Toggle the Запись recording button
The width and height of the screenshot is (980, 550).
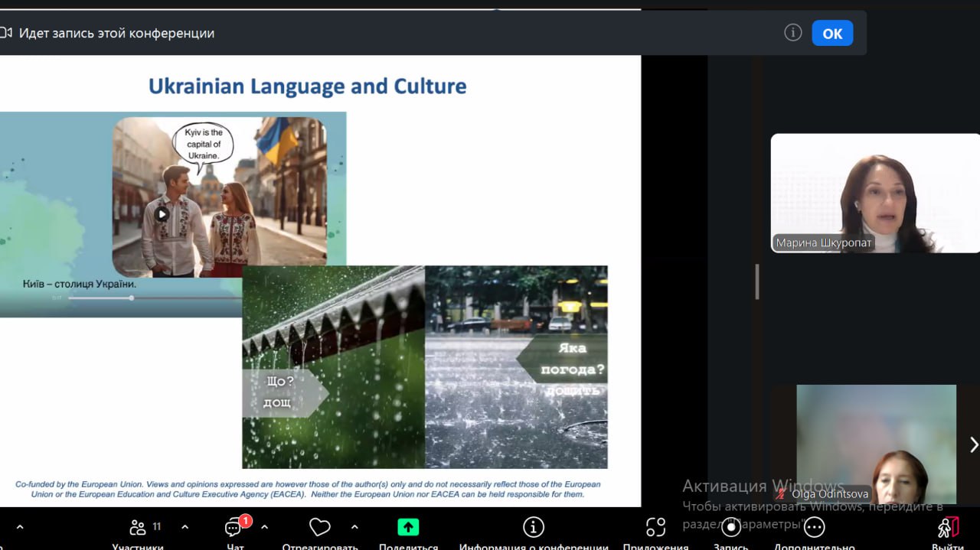pyautogui.click(x=730, y=528)
